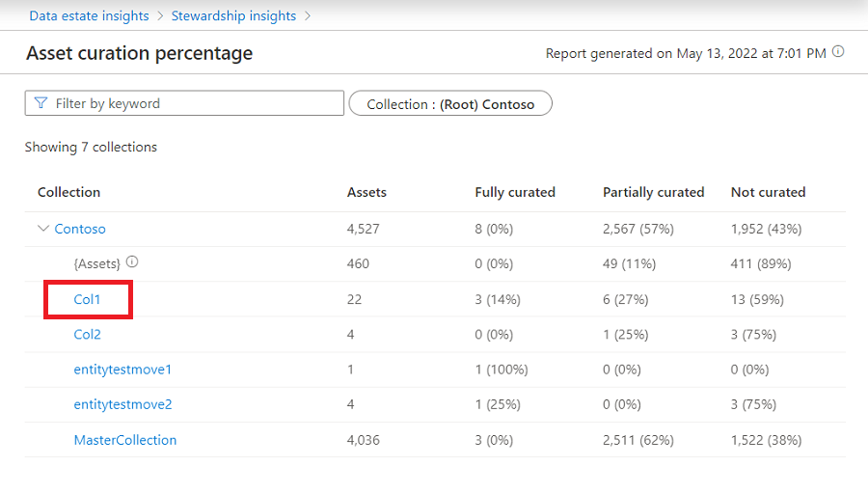The height and width of the screenshot is (494, 868).
Task: Navigate to MasterCollection
Action: [x=125, y=440]
